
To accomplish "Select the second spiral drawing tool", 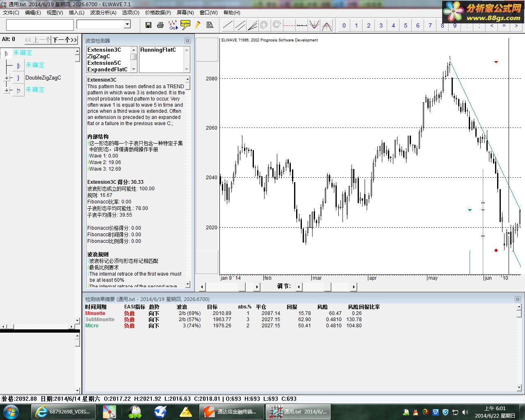I will 276,25.
